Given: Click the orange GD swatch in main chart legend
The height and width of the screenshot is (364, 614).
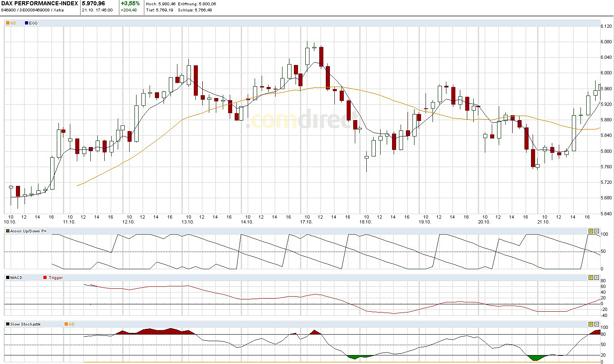Looking at the screenshot, I should (8, 23).
